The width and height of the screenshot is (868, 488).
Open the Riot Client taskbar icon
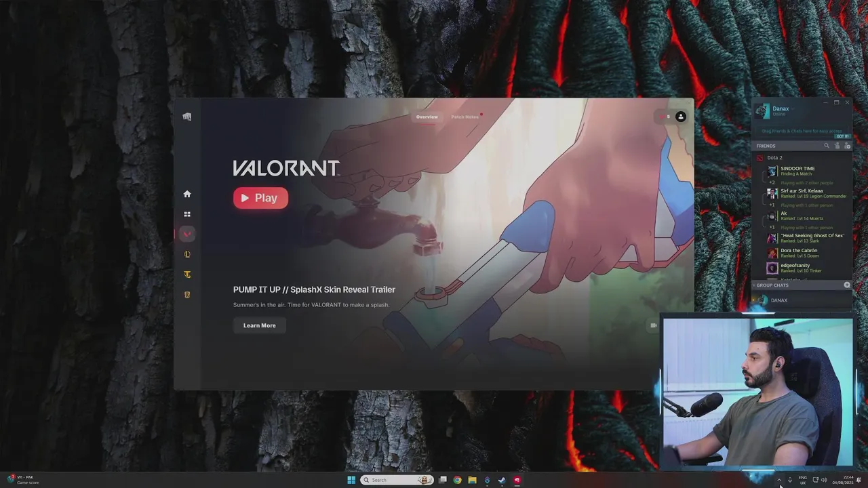tap(517, 480)
